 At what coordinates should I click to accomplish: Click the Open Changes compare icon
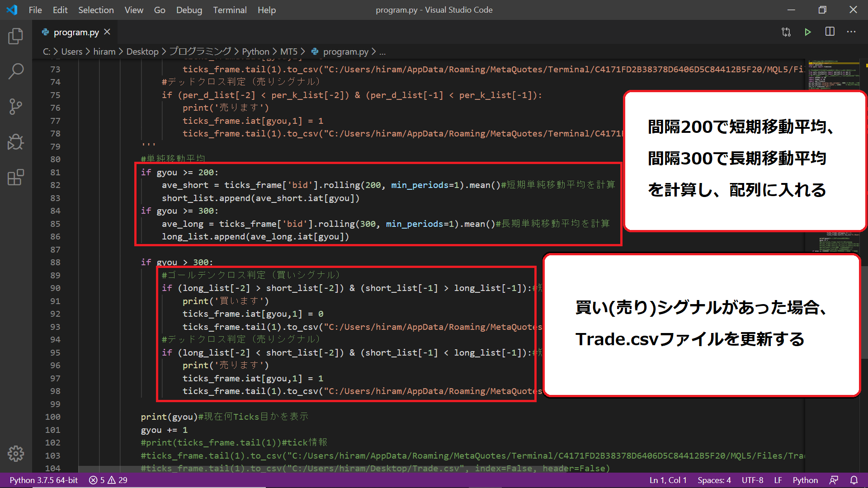786,32
